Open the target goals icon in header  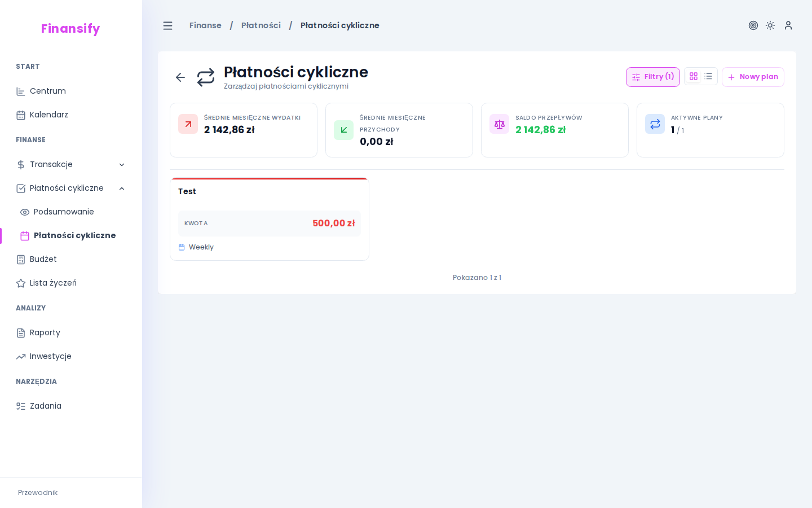point(753,25)
